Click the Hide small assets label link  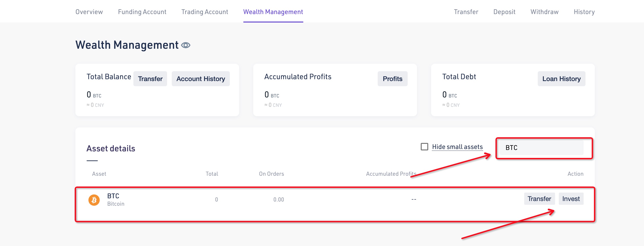click(457, 147)
